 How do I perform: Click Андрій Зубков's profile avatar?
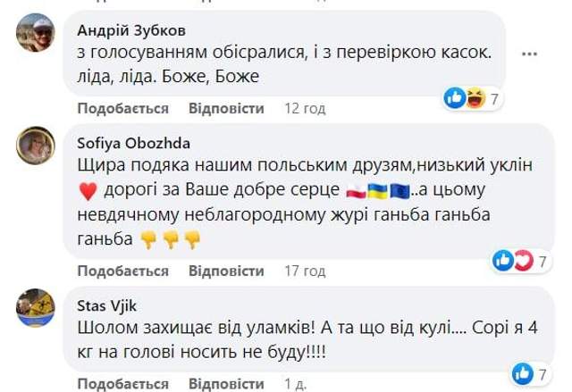[x=35, y=34]
